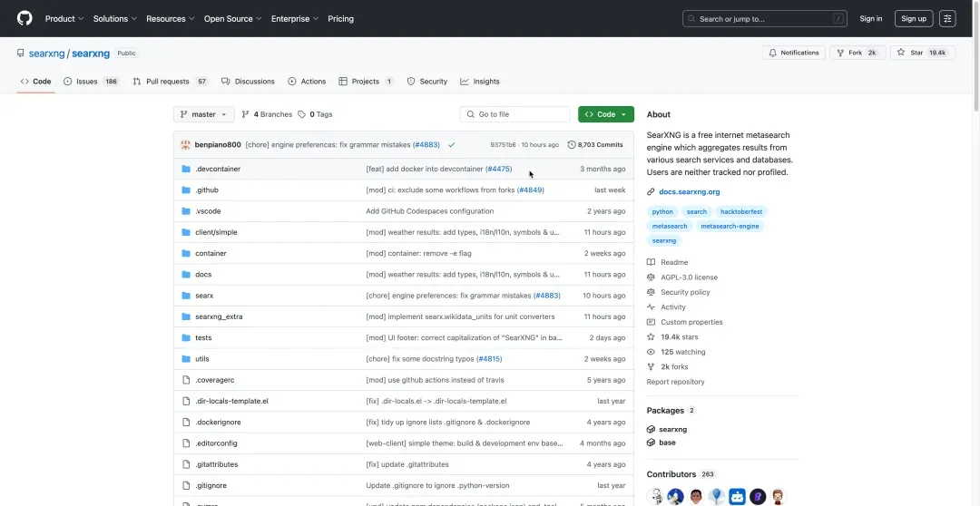This screenshot has width=980, height=506.
Task: Open the searxng owner link
Action: point(47,54)
